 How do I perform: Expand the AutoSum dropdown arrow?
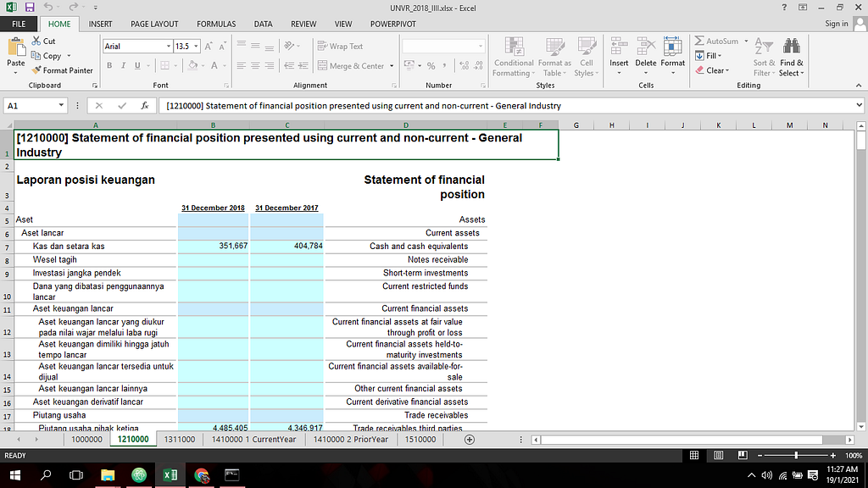746,41
